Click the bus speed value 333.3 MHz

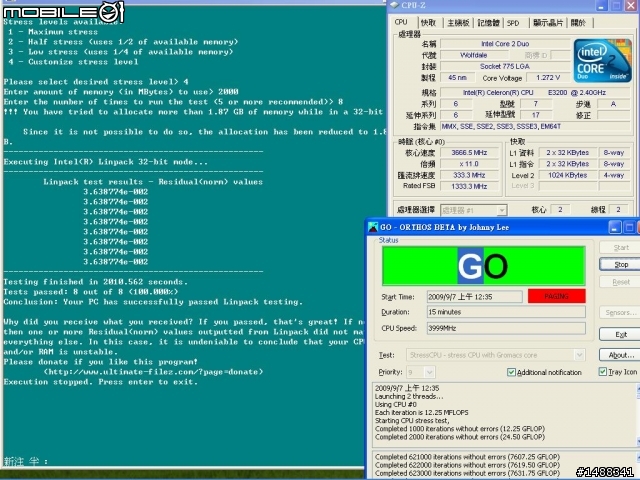coord(469,175)
